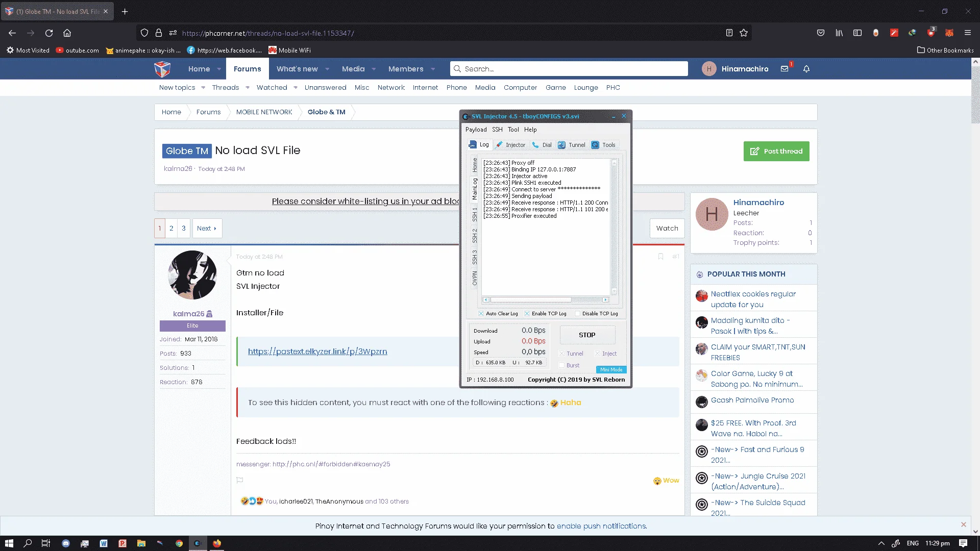Toggle Inject checkbox in SVL Injector
Viewport: 980px width, 551px height.
tap(597, 354)
